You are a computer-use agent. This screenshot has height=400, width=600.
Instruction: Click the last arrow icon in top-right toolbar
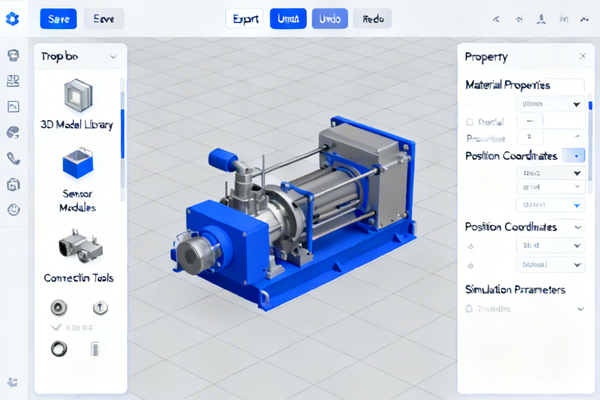coord(584,19)
